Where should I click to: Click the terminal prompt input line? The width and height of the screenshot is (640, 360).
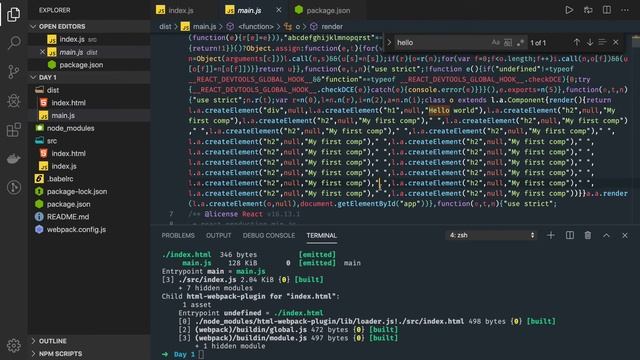201,354
